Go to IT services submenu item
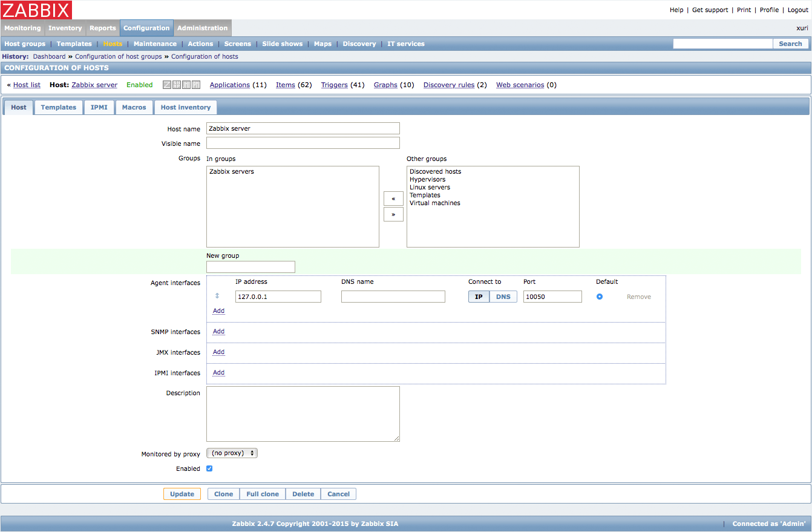The width and height of the screenshot is (812, 532). pyautogui.click(x=406, y=44)
